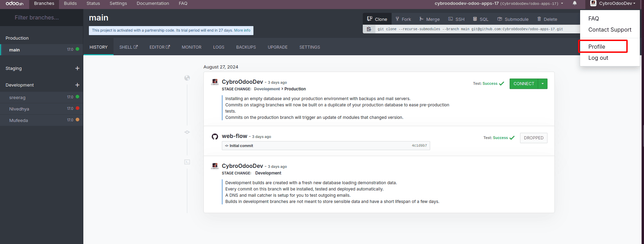
Task: Toggle the CybroOdooDev user menu
Action: [x=613, y=3]
